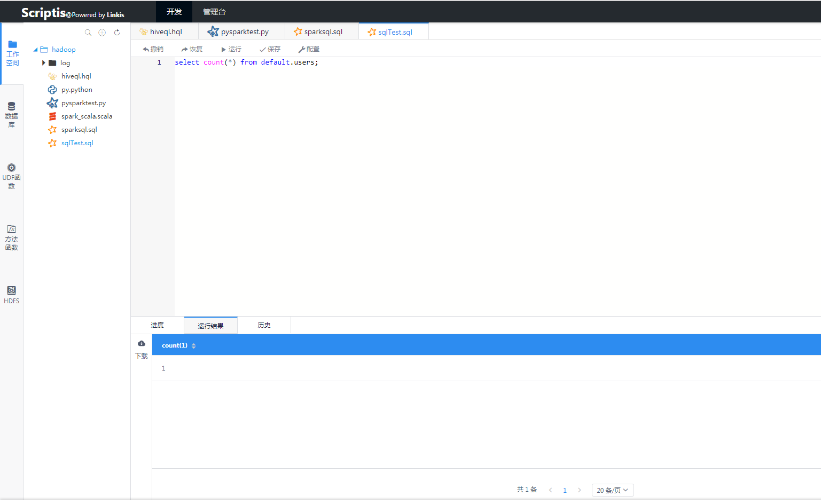Switch to the History tab
Image resolution: width=821 pixels, height=504 pixels.
264,325
